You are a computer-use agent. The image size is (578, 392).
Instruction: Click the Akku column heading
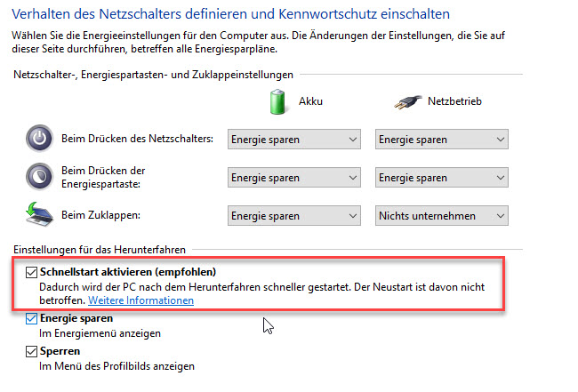click(x=310, y=101)
